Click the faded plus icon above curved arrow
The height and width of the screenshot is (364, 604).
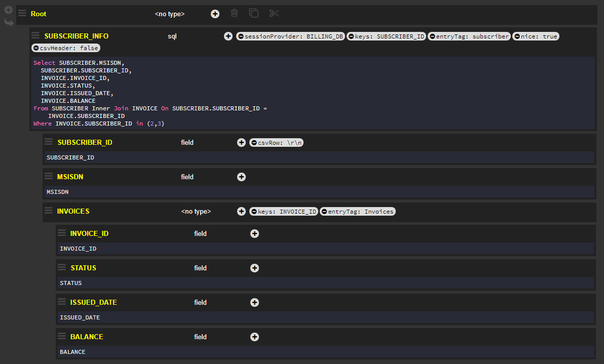[x=9, y=10]
